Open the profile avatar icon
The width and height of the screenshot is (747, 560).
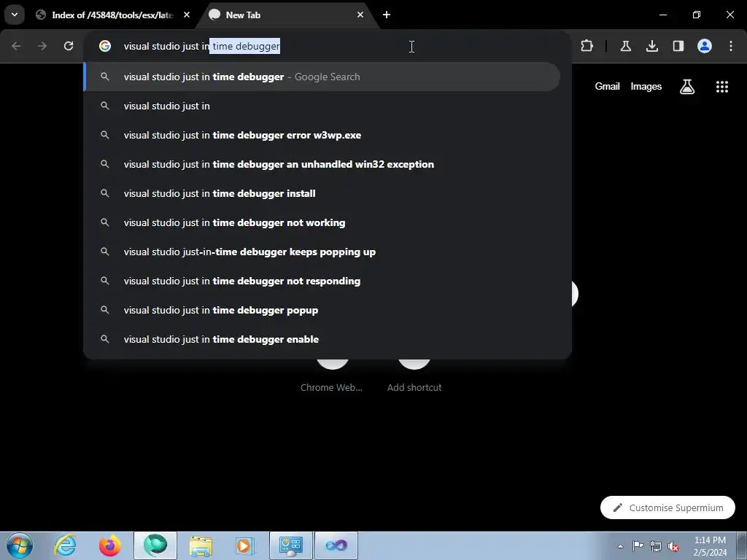(x=705, y=46)
